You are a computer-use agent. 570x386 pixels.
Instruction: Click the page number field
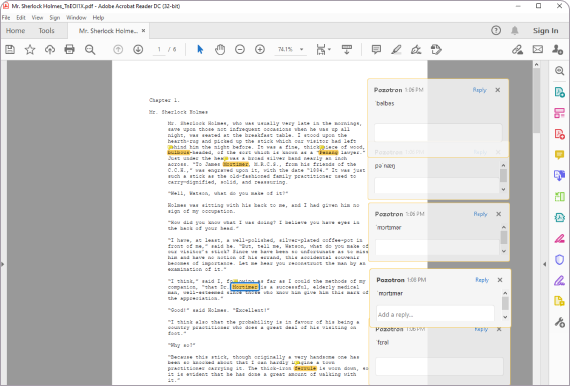(159, 49)
